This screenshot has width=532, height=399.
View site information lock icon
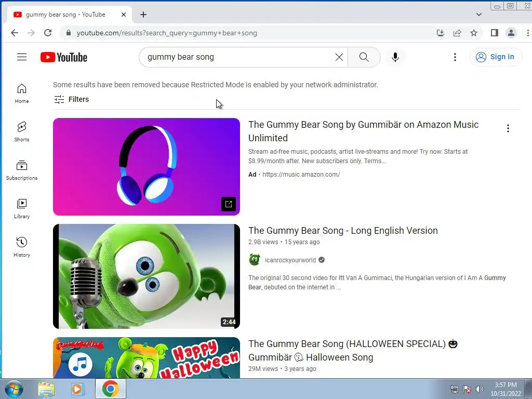tap(69, 33)
